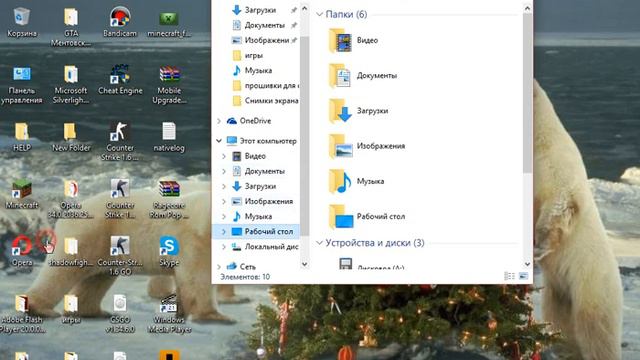Click content pane scroll up arrow
Screen dimensions: 640x360
tap(527, 8)
